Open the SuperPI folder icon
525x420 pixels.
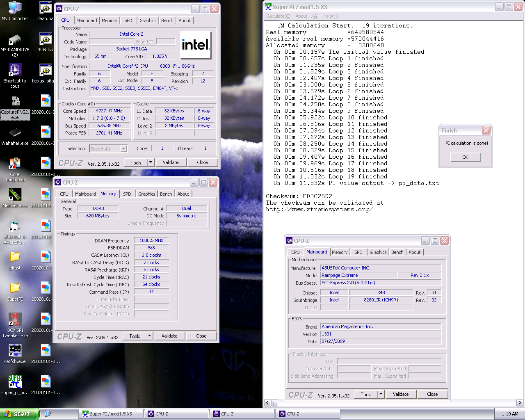tap(15, 292)
